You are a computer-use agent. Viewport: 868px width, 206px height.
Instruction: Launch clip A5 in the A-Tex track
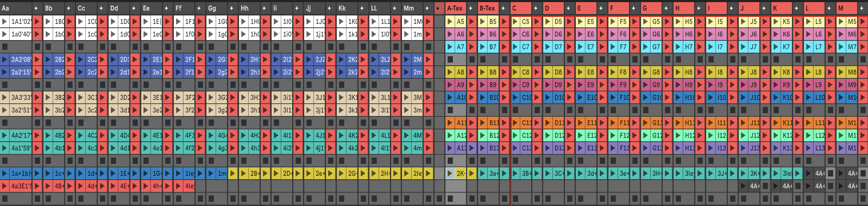pos(450,22)
